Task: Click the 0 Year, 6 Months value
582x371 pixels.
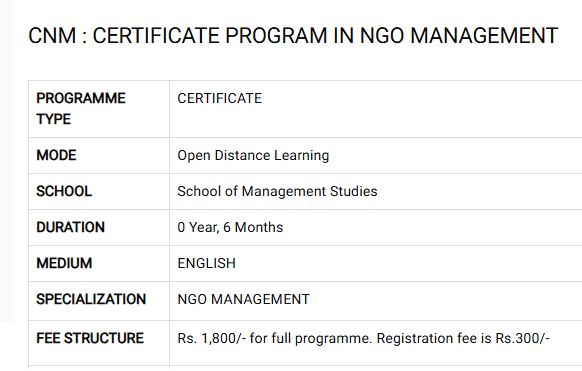Action: tap(230, 227)
